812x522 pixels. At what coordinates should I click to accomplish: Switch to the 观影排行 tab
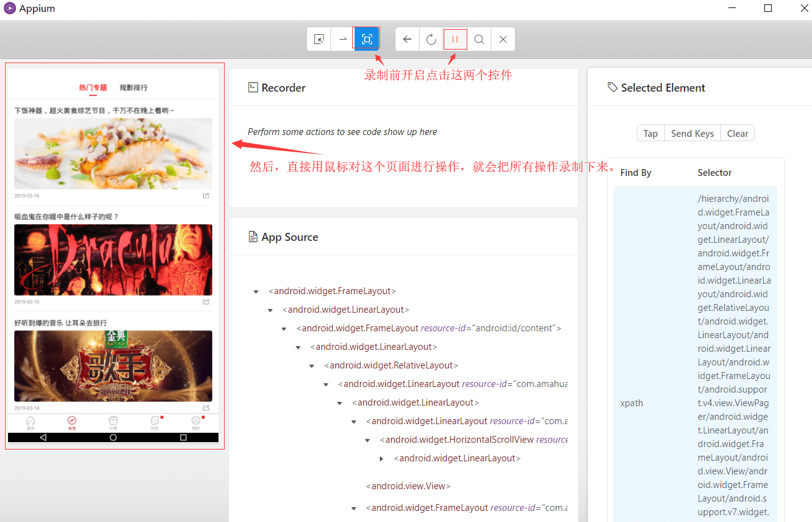click(134, 88)
